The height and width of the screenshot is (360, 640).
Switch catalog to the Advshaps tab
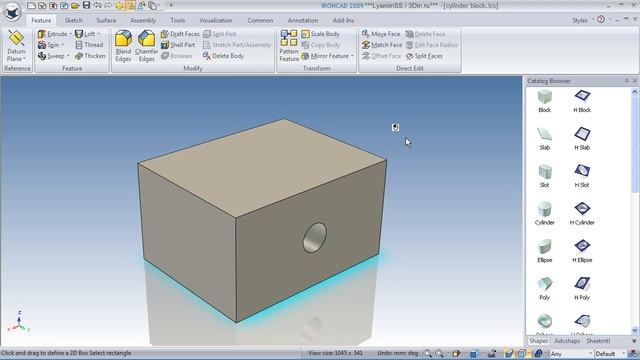[567, 341]
